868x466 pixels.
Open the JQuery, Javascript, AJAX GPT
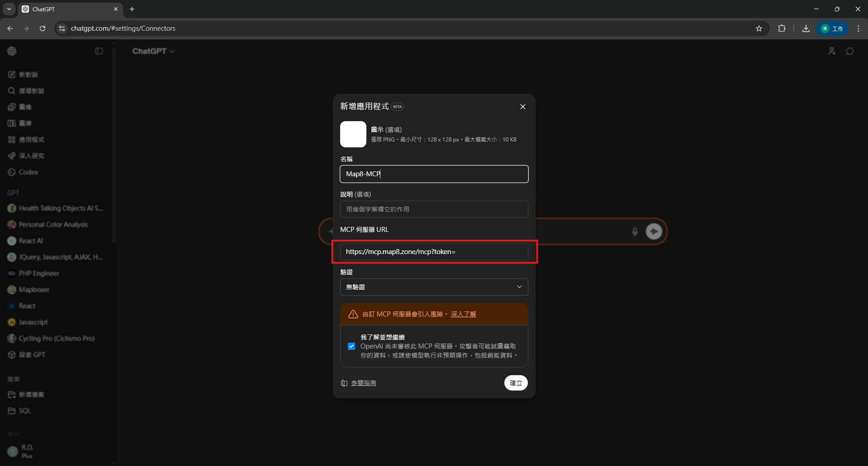coord(55,257)
